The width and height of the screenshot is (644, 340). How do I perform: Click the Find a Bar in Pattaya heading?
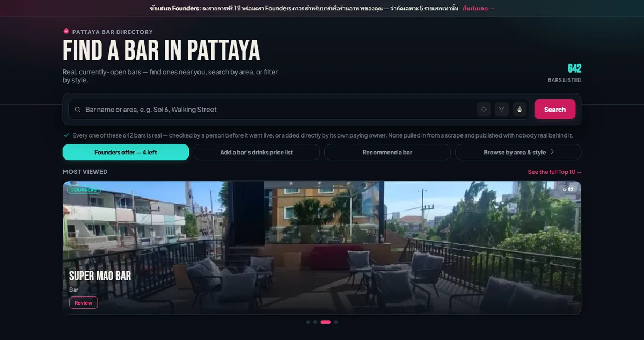point(161,50)
